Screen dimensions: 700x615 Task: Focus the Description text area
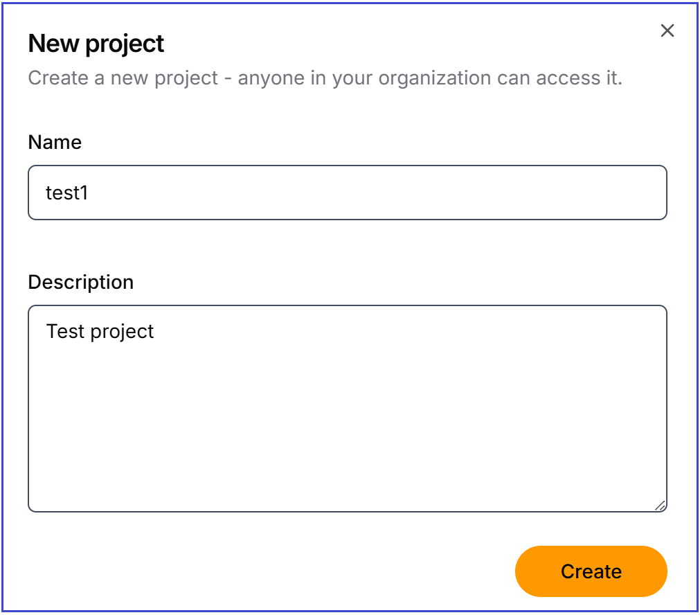coord(347,409)
